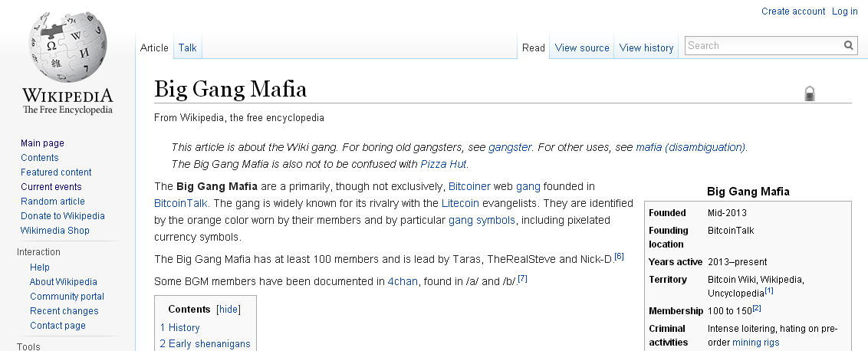The width and height of the screenshot is (868, 351).
Task: Click inside the Search field
Action: 764,45
